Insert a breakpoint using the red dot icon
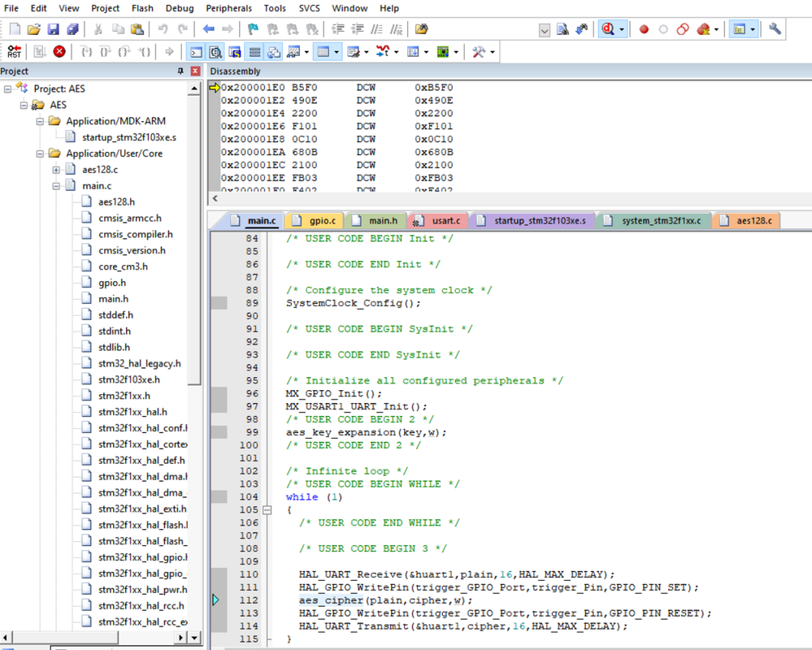 tap(644, 29)
